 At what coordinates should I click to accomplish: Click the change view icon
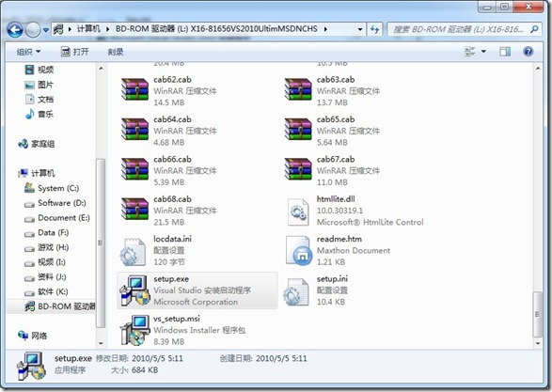point(470,52)
